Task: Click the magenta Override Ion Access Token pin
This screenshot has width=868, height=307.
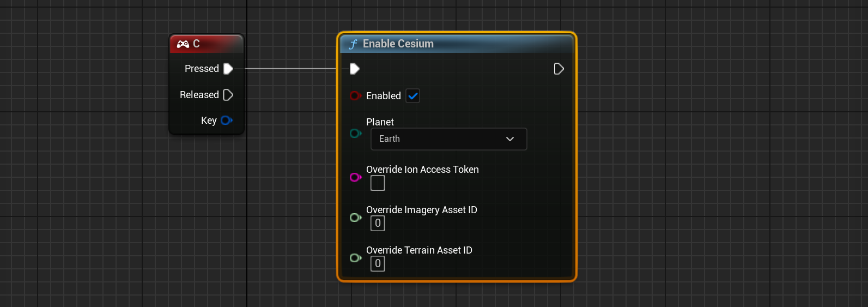Action: click(355, 177)
